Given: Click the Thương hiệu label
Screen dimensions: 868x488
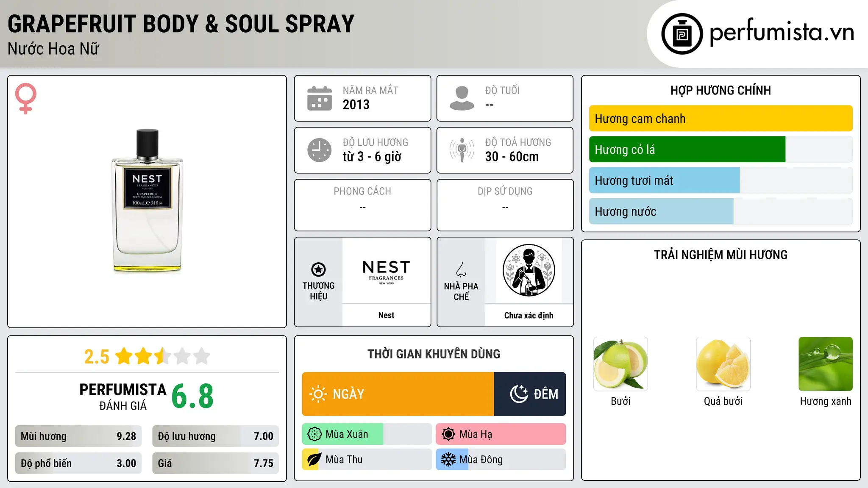Looking at the screenshot, I should tap(318, 291).
